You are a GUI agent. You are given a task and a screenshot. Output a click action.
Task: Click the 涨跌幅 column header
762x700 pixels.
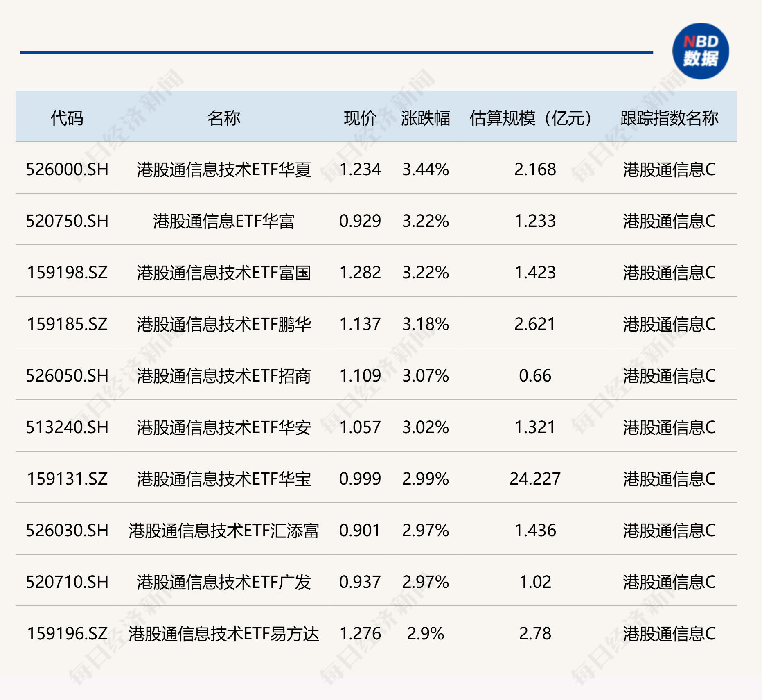click(x=426, y=118)
